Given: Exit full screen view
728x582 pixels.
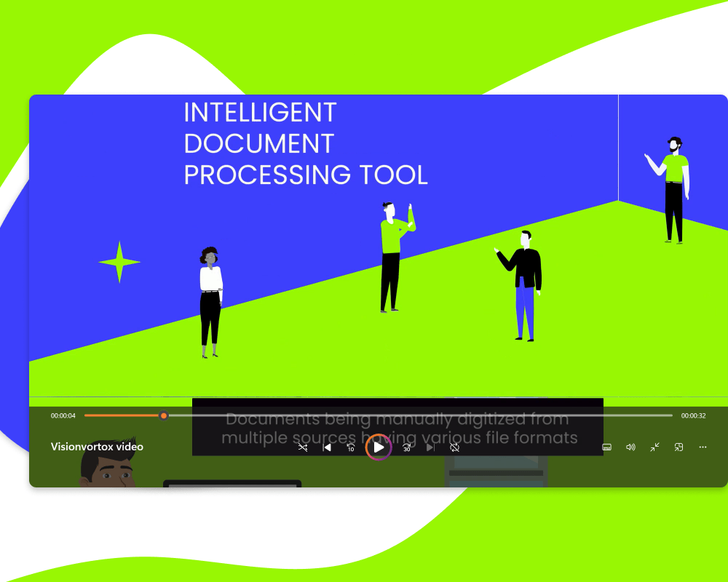Looking at the screenshot, I should point(654,447).
